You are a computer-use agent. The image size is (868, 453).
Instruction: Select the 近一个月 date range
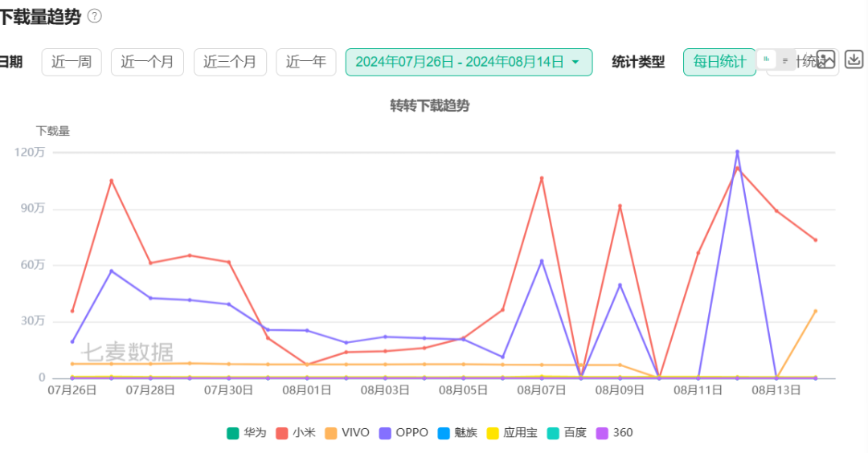[x=147, y=62]
